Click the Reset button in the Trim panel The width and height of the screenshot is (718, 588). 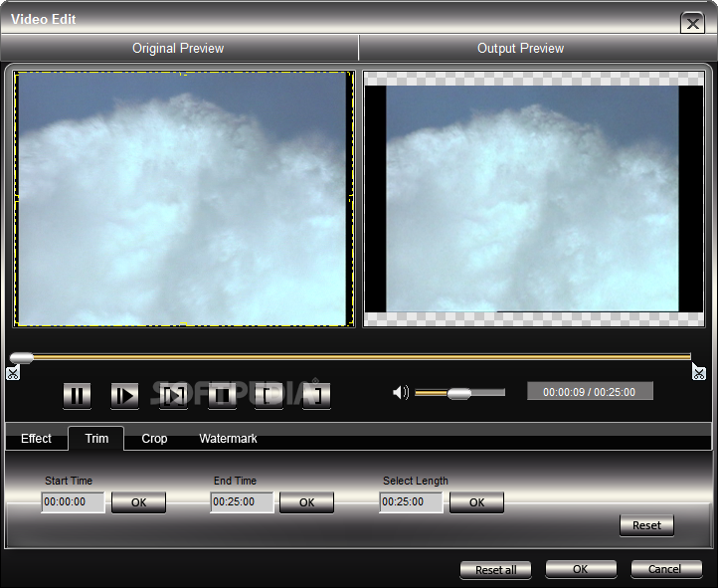[646, 525]
